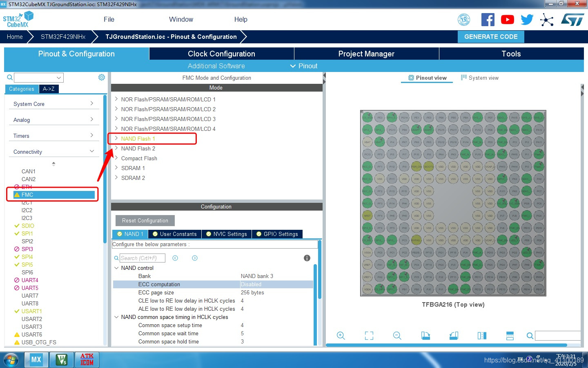The height and width of the screenshot is (368, 588).
Task: Zoom in on the pinout view
Action: coord(341,336)
